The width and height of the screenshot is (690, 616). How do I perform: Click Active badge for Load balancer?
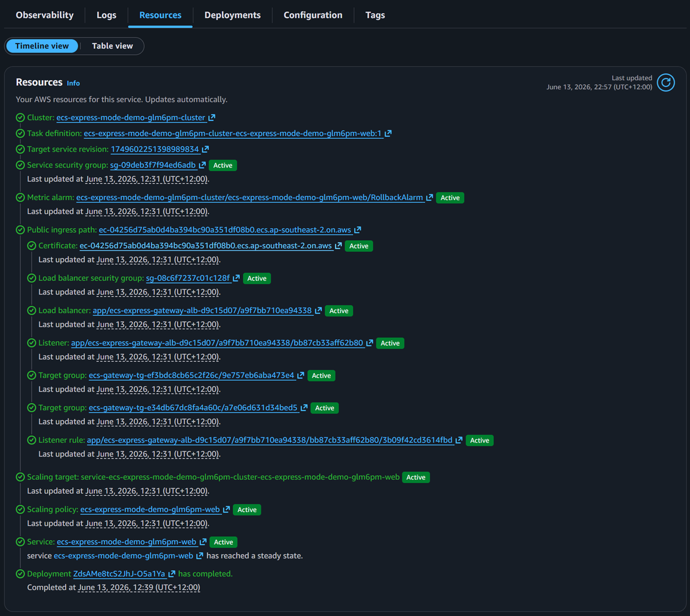(339, 311)
